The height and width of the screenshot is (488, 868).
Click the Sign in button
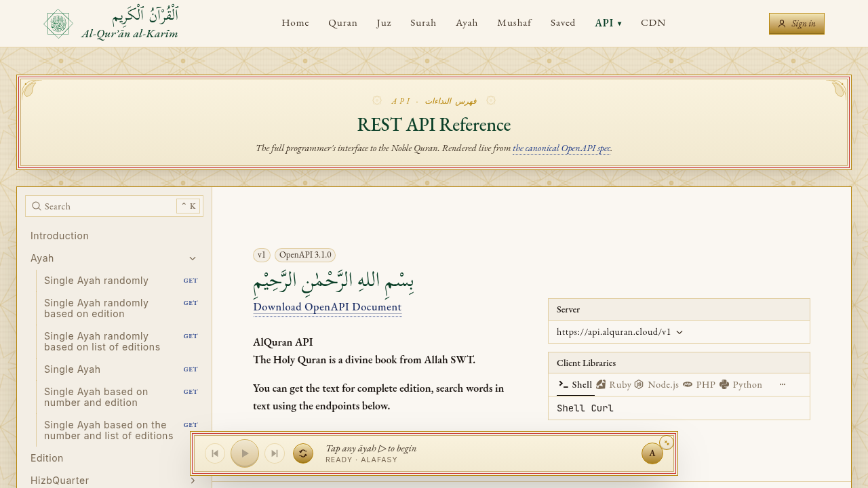tap(797, 24)
